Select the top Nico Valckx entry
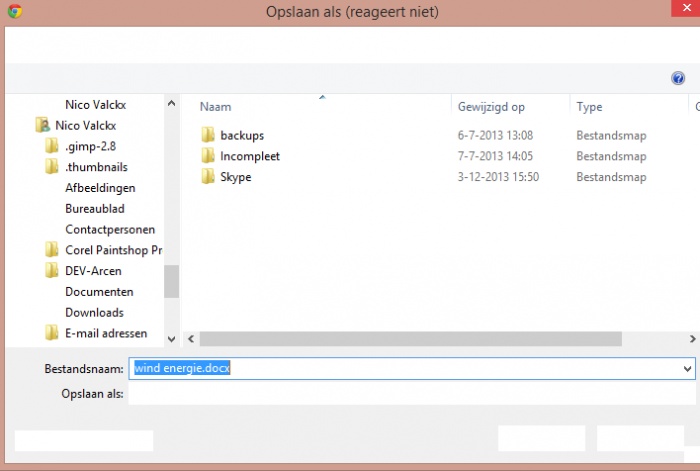Screen dimensions: 700x471 pos(96,104)
